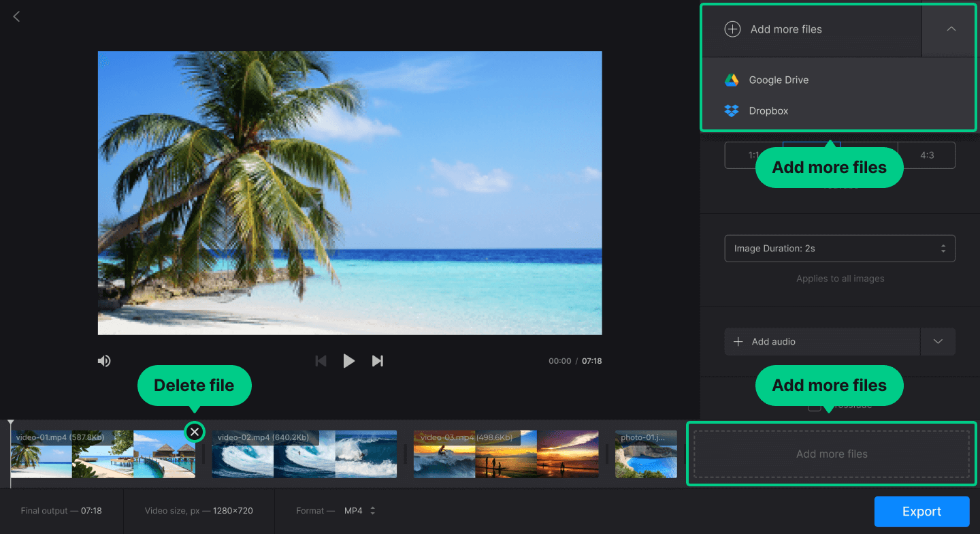Click the Add audio button
Screen dimensions: 980x534
[822, 342]
